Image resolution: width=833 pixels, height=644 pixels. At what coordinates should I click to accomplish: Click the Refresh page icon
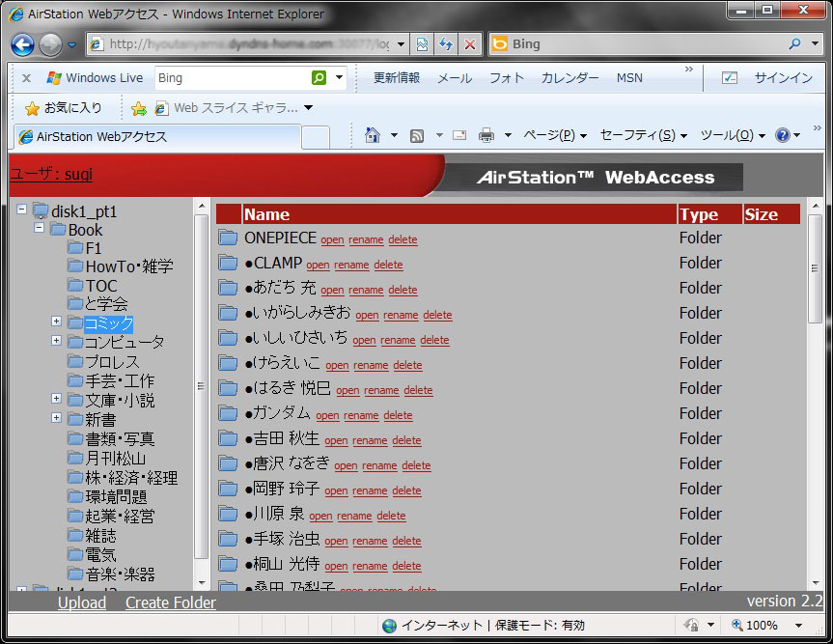446,44
